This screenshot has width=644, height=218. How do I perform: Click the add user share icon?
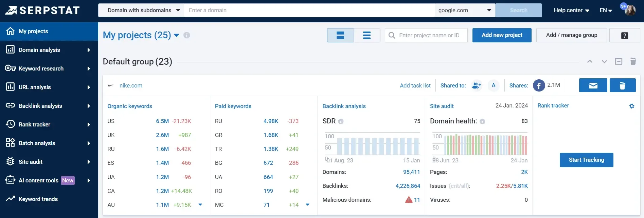tap(477, 85)
